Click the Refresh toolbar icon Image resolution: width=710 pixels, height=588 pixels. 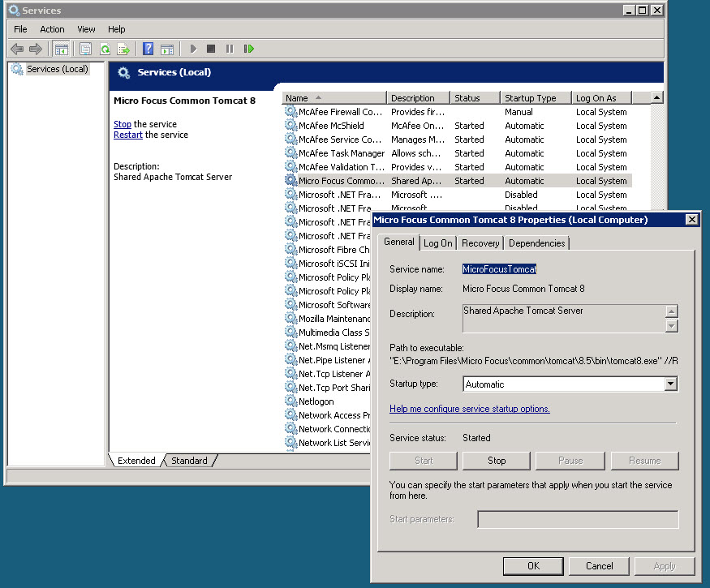click(105, 49)
